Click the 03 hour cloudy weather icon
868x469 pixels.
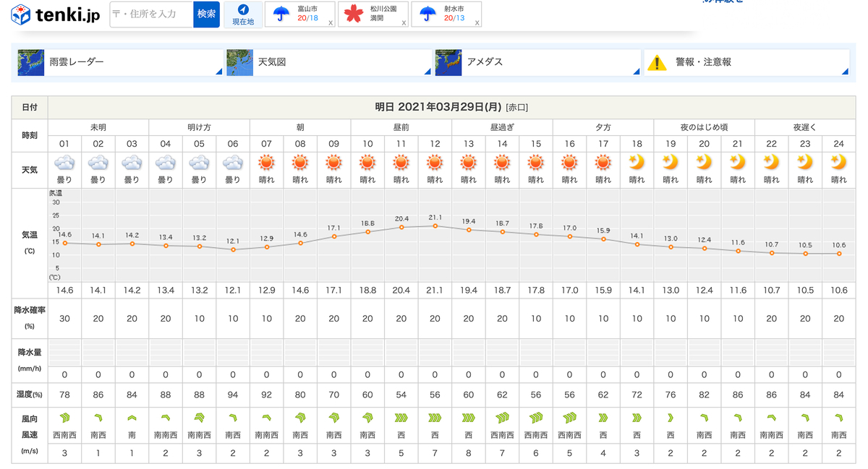coord(132,162)
